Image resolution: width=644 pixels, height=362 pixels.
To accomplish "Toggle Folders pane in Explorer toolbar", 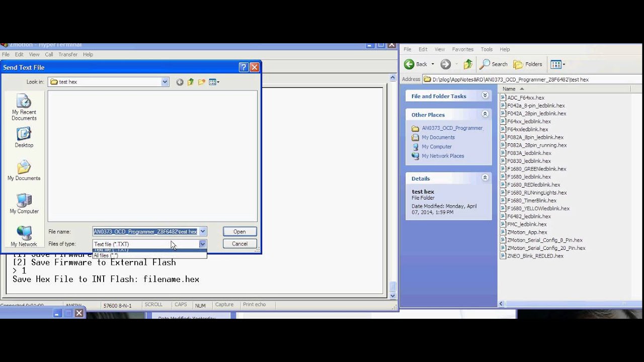I will (x=528, y=64).
